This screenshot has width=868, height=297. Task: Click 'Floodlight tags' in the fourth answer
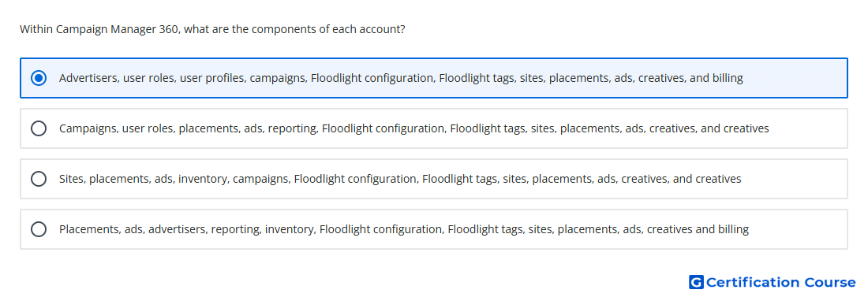pyautogui.click(x=485, y=229)
